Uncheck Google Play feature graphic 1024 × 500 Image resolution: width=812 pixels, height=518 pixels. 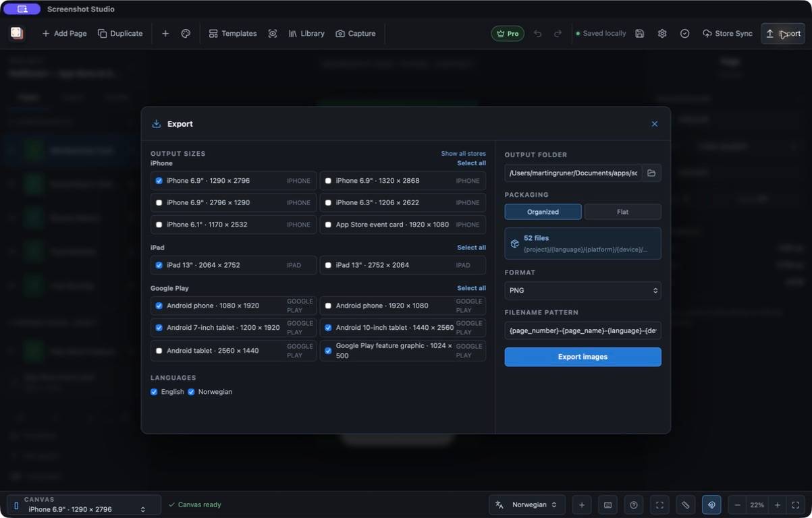click(x=328, y=351)
